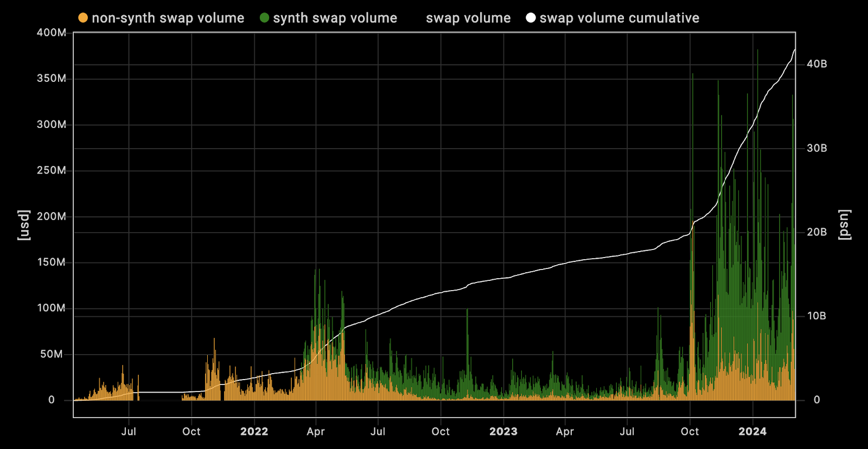
Task: Select the 300M tick label
Action: pyautogui.click(x=51, y=125)
